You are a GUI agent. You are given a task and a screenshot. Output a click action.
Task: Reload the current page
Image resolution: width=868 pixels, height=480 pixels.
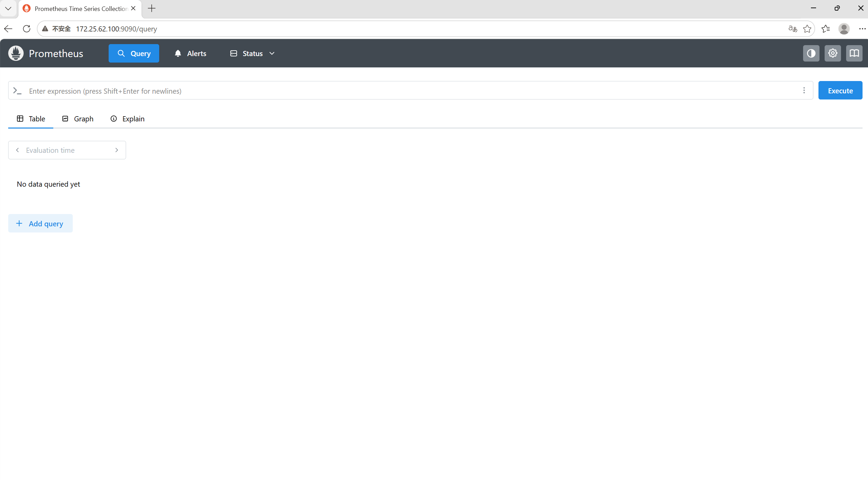point(27,29)
